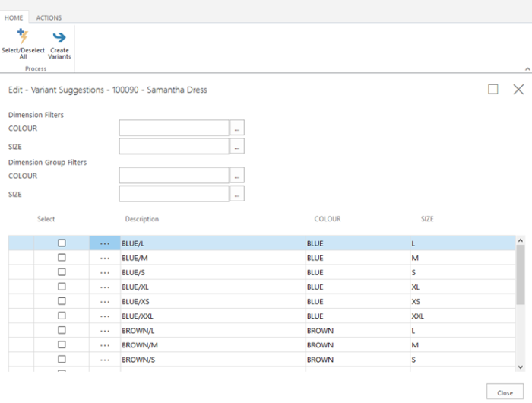Open row options for BLUE/XL
532x403 pixels.
[x=105, y=287]
